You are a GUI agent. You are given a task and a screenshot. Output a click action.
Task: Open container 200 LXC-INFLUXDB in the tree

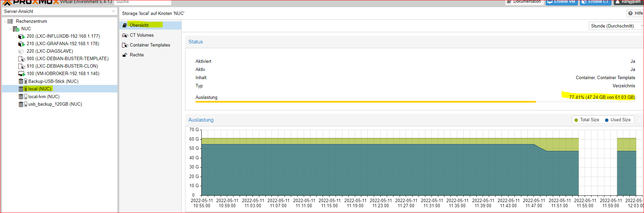pos(63,36)
